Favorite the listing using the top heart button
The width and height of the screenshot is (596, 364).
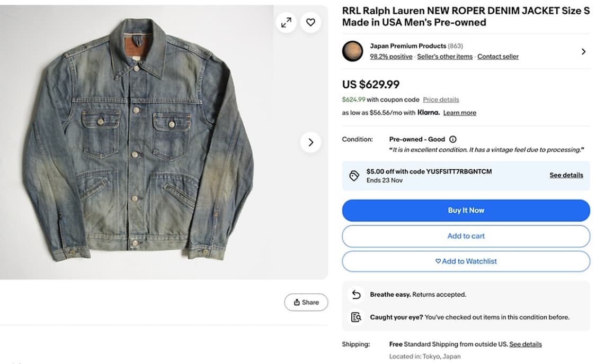click(311, 22)
